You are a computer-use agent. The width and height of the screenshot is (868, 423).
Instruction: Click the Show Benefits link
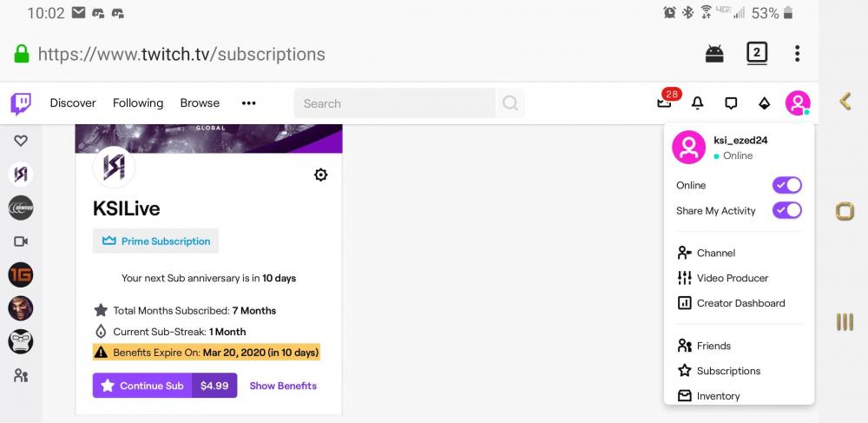[283, 386]
